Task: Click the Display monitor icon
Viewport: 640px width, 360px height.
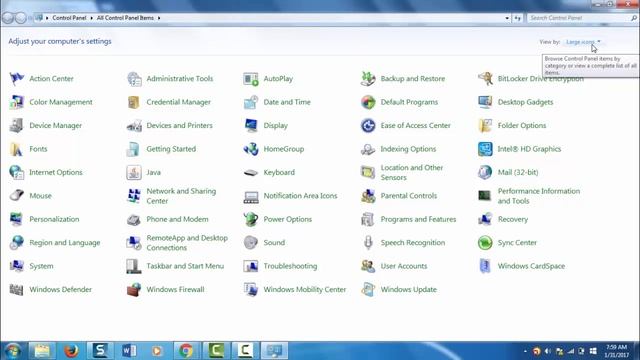Action: [251, 126]
